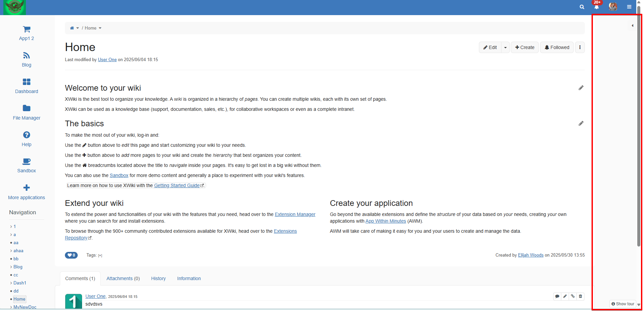
Task: Delete User One's comment
Action: (580, 296)
